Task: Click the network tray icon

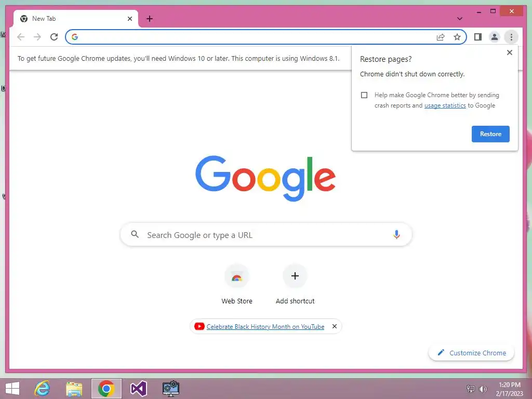Action: coord(471,389)
